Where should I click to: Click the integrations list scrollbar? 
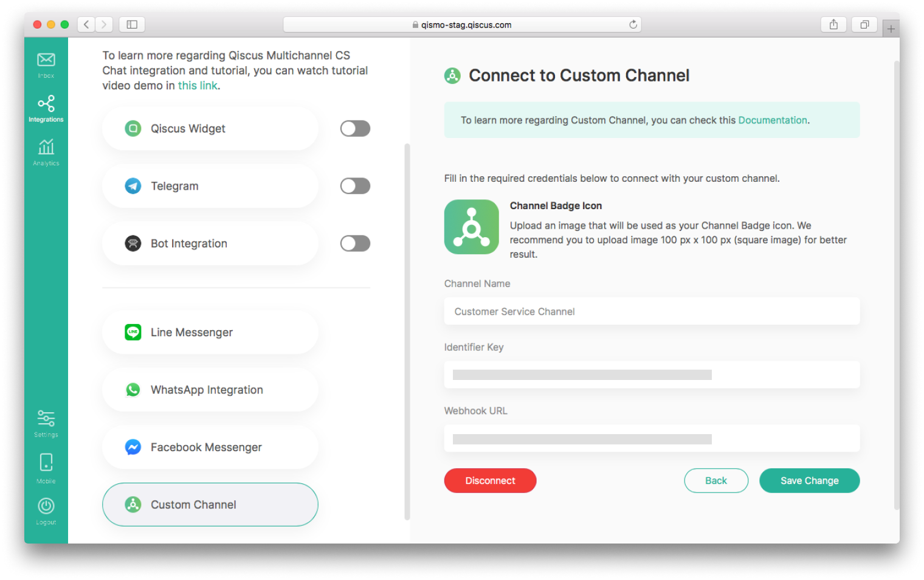[407, 331]
